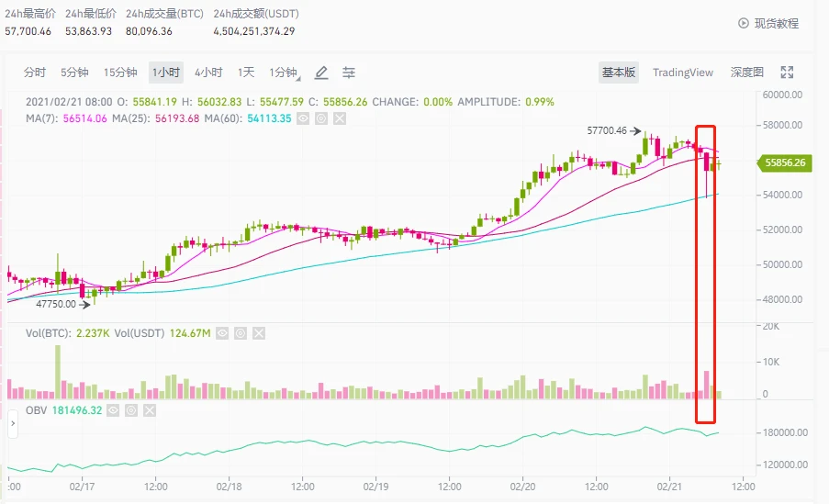Click the MA(25) value 56193.68
This screenshot has width=829, height=504.
pos(177,118)
